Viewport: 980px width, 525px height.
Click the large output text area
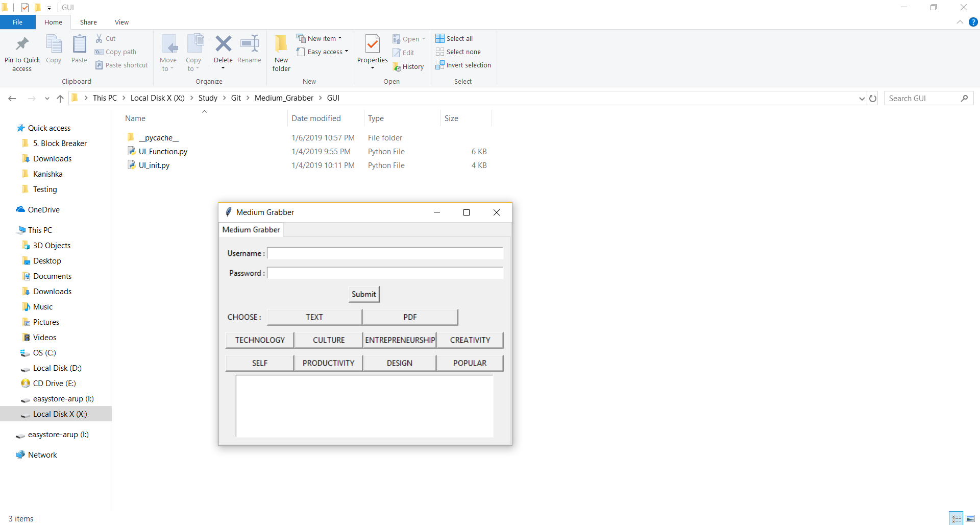(364, 406)
